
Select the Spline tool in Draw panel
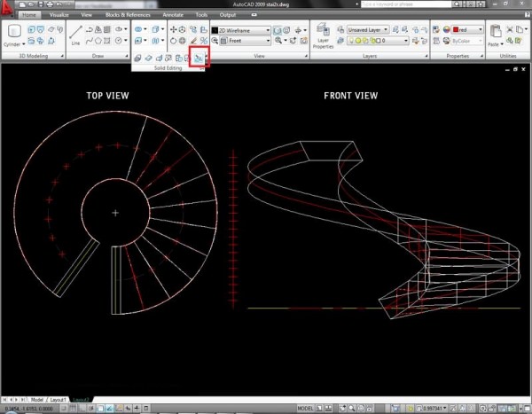click(x=89, y=41)
